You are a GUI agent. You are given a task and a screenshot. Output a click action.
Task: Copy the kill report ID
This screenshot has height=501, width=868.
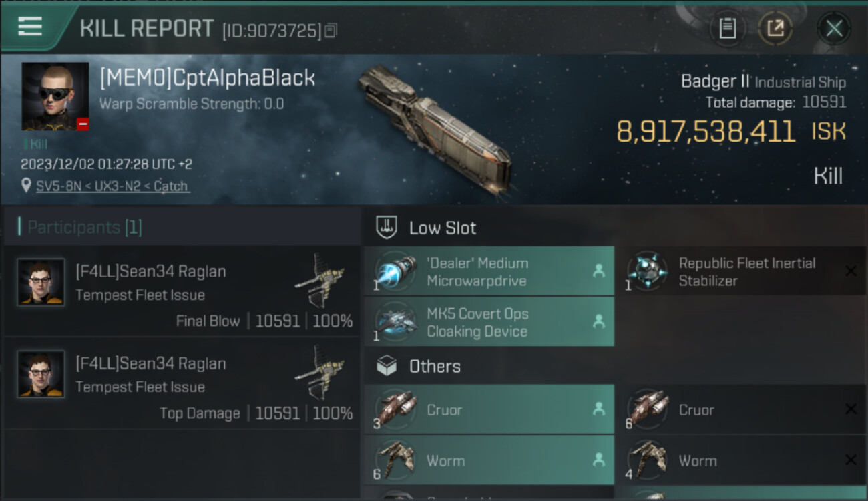pos(331,30)
